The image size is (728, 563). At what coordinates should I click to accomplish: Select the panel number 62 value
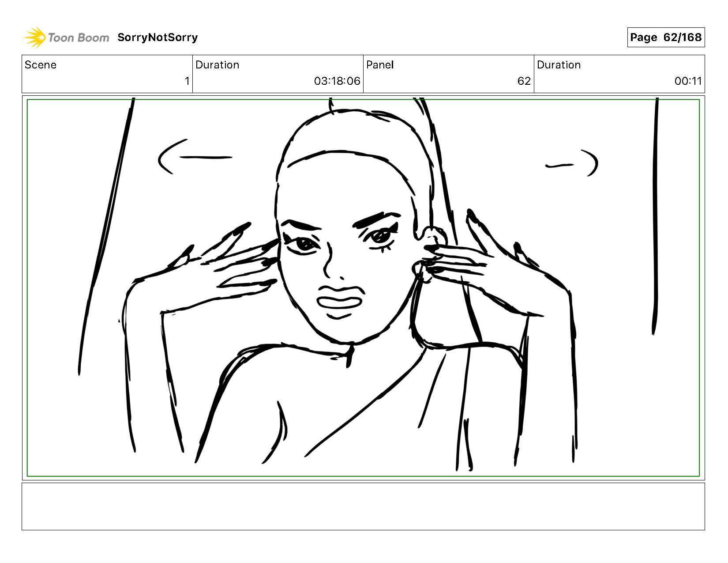click(524, 81)
